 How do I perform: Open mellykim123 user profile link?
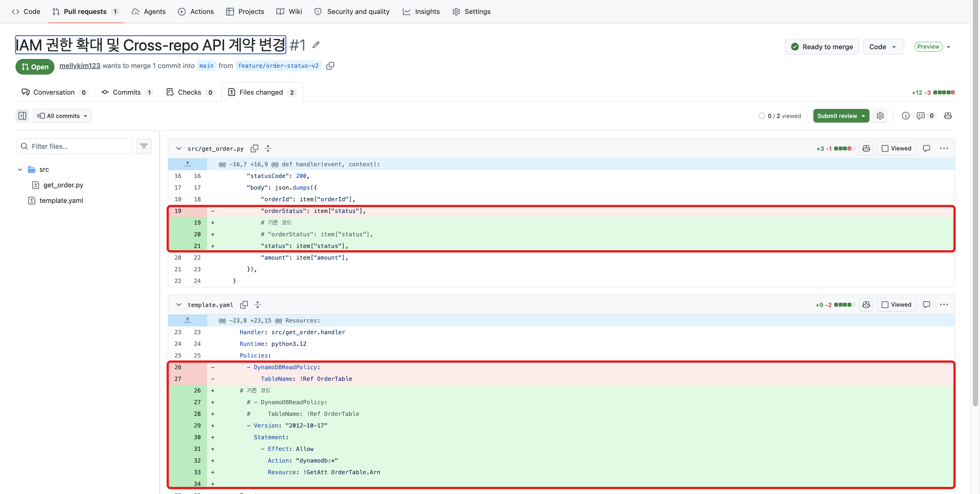(x=80, y=66)
